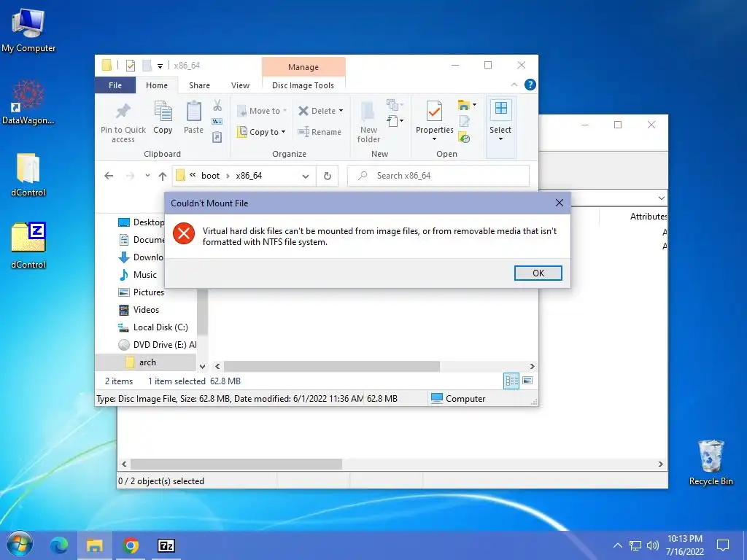Open the Easy access dropdown icon

[x=395, y=122]
